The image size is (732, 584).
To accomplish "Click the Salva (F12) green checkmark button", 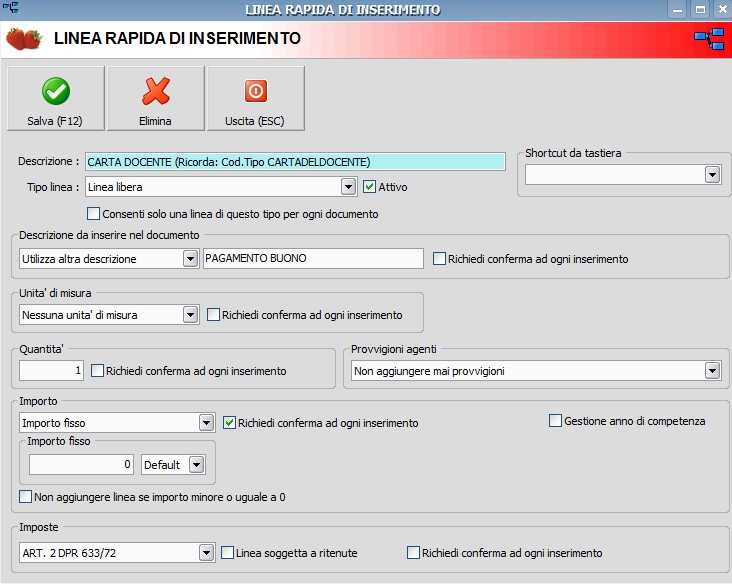I will (56, 99).
